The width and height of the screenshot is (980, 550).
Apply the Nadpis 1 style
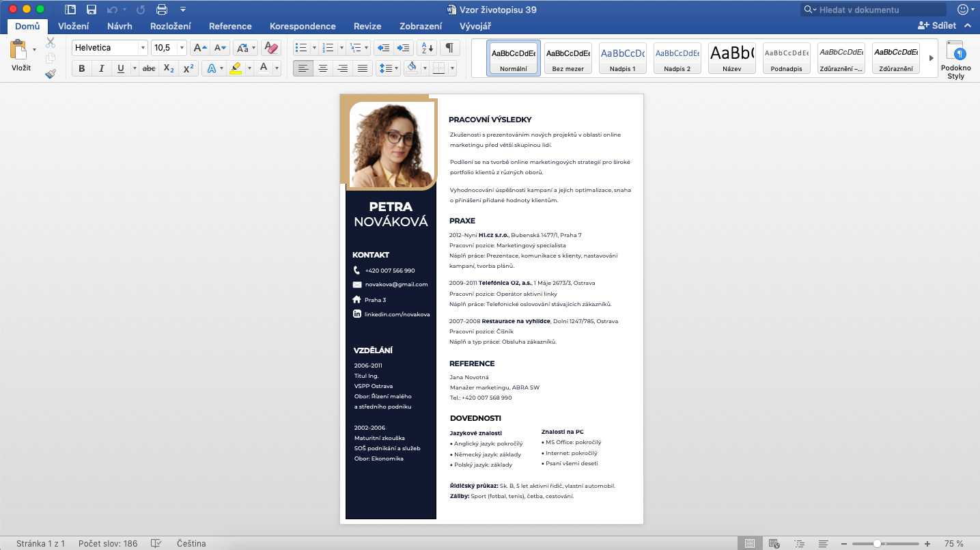click(x=623, y=58)
